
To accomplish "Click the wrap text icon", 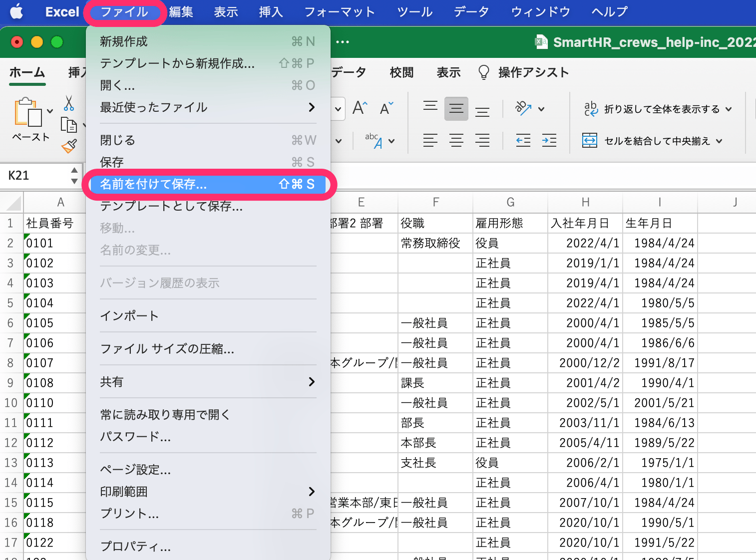I will (x=591, y=108).
